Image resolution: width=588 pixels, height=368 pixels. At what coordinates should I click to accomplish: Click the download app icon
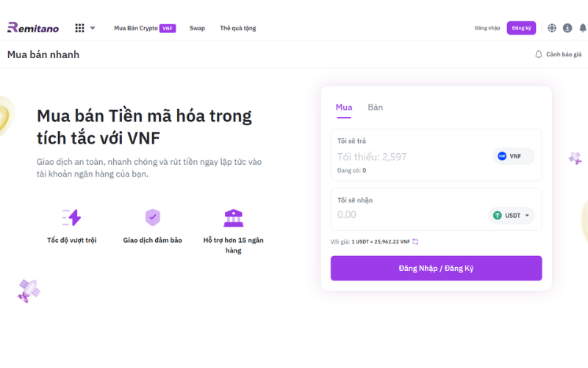tap(567, 28)
